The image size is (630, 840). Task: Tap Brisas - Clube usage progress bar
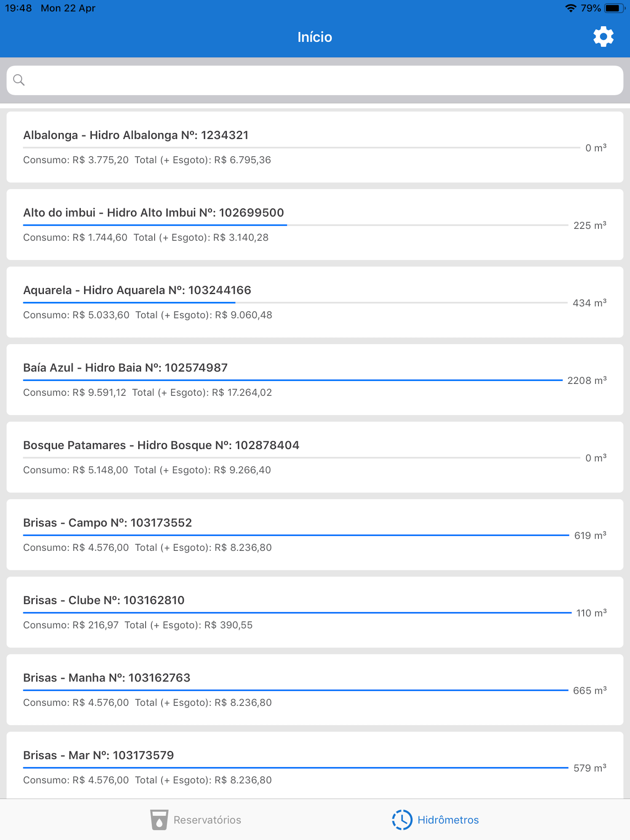297,612
